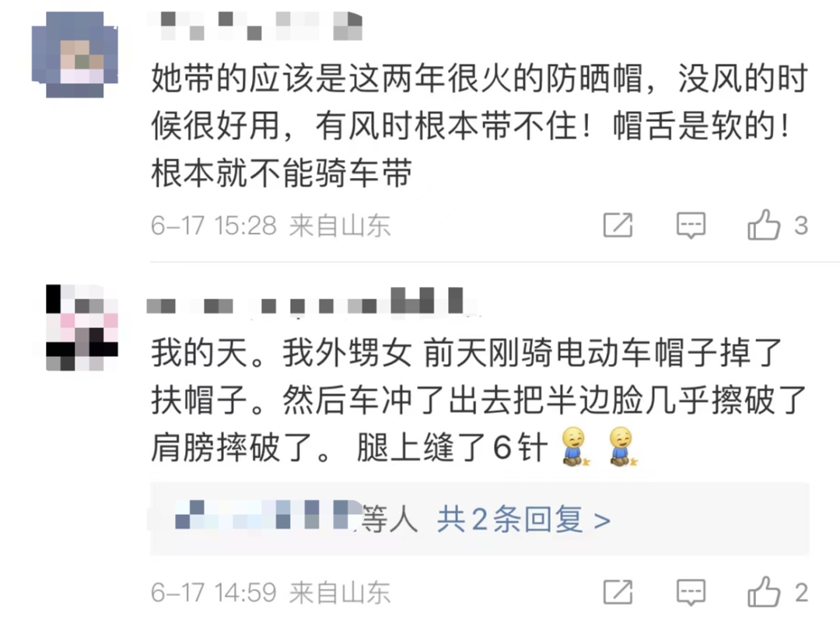Select the second comment text about 电动车

click(479, 400)
